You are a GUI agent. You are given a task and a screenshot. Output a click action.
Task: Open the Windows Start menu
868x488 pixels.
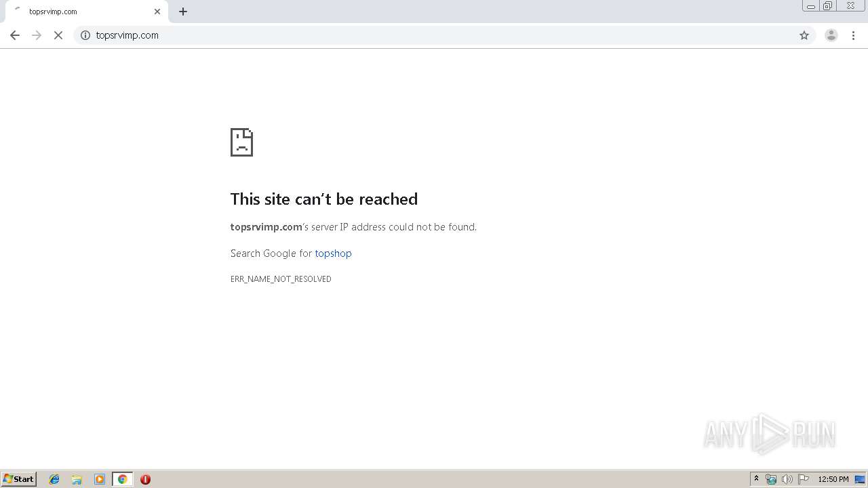click(19, 479)
